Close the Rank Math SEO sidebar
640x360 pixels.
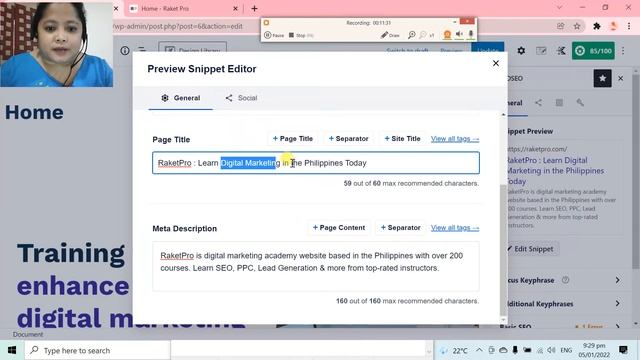tap(620, 78)
